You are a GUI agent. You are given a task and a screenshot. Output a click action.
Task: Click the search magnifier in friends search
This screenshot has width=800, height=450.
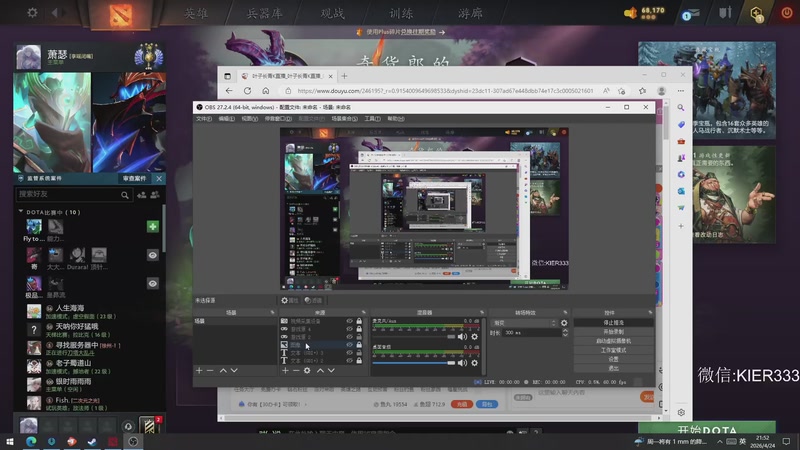(x=124, y=194)
